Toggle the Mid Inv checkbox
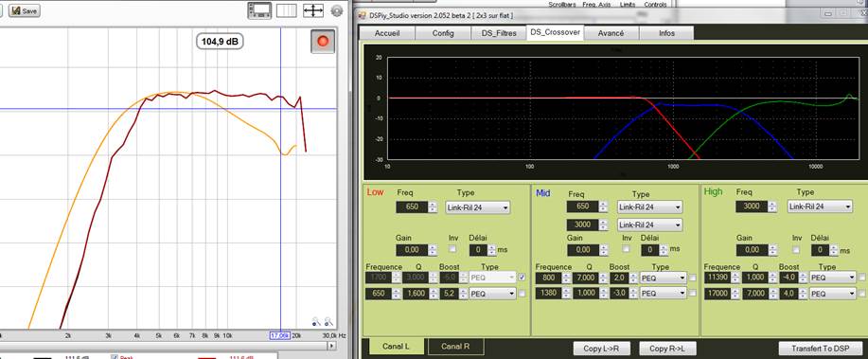This screenshot has height=359, width=868. (x=626, y=249)
